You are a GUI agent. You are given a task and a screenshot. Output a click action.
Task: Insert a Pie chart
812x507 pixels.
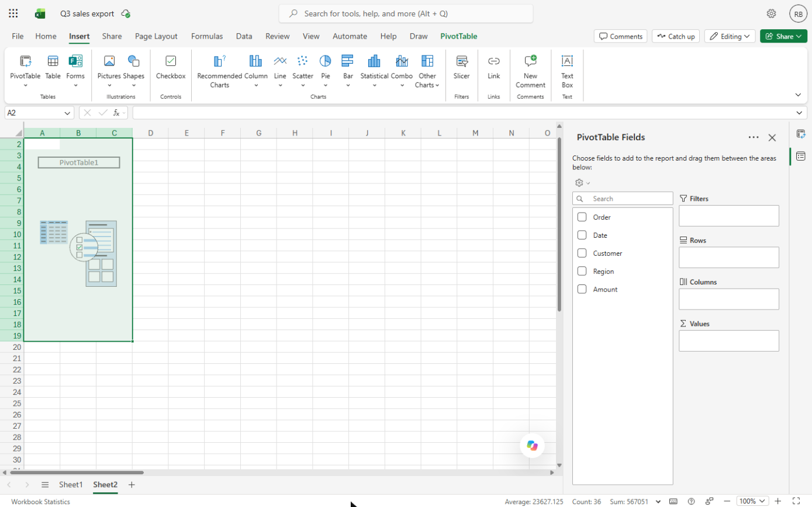(x=325, y=70)
